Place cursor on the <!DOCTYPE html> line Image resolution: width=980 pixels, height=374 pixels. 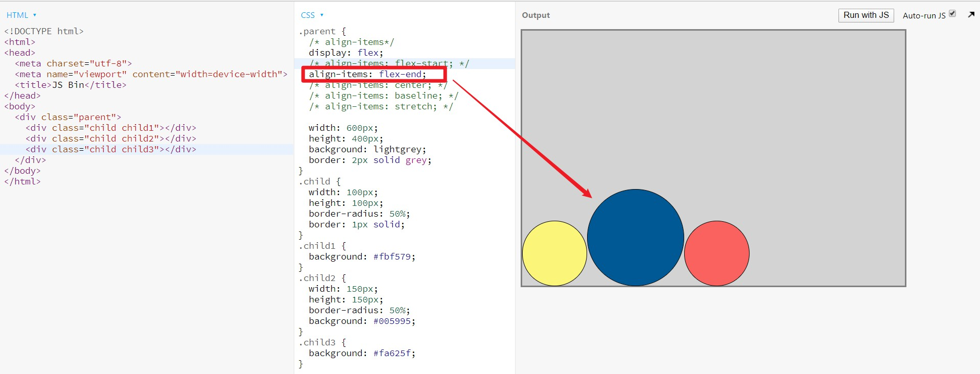[x=44, y=31]
